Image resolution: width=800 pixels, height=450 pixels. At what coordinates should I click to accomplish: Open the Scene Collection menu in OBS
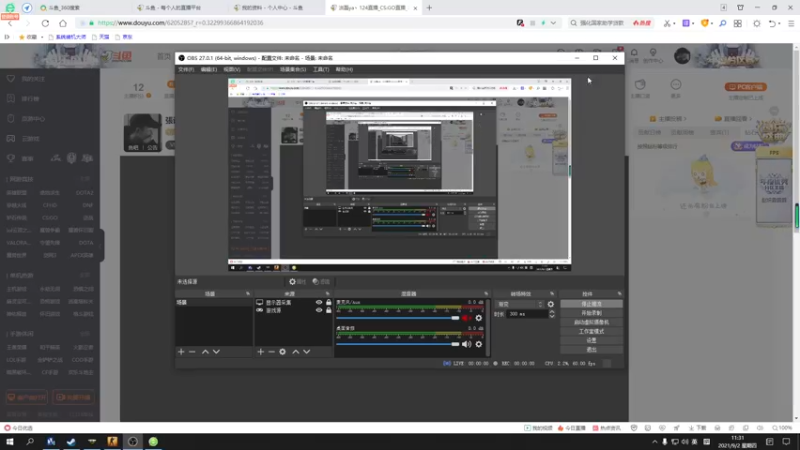coord(293,69)
